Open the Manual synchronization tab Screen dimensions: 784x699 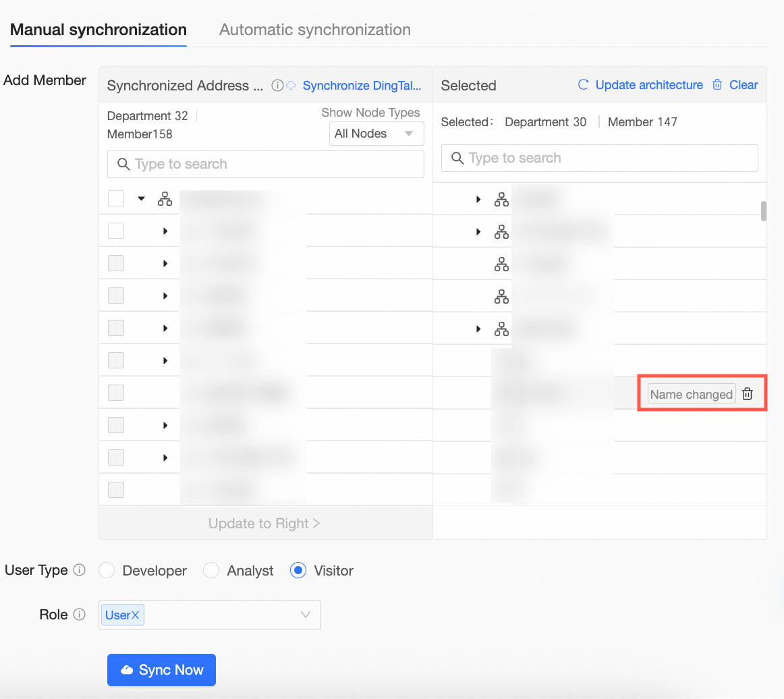99,30
